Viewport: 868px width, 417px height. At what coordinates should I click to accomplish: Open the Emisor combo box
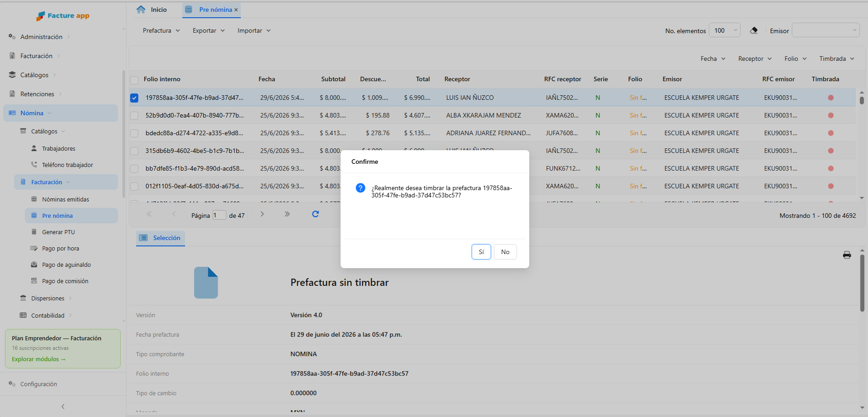tap(825, 30)
